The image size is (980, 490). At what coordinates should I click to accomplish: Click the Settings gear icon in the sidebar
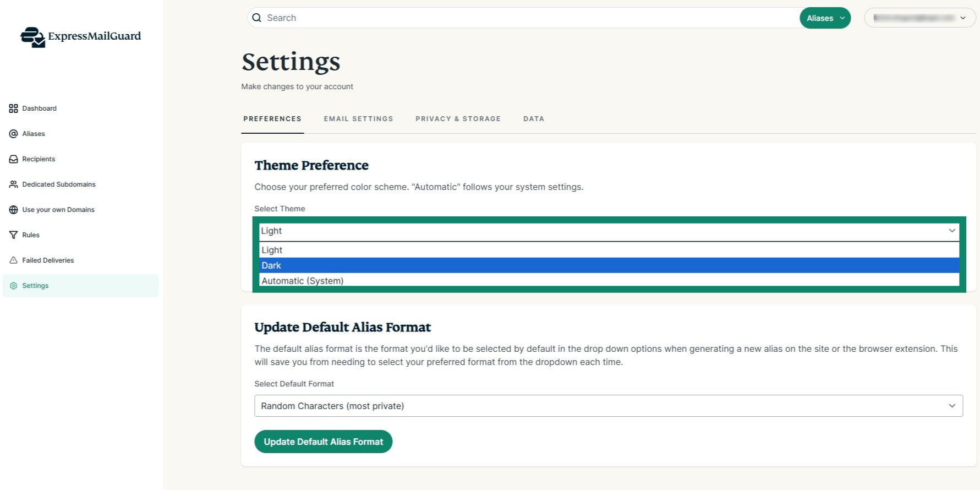click(x=13, y=286)
